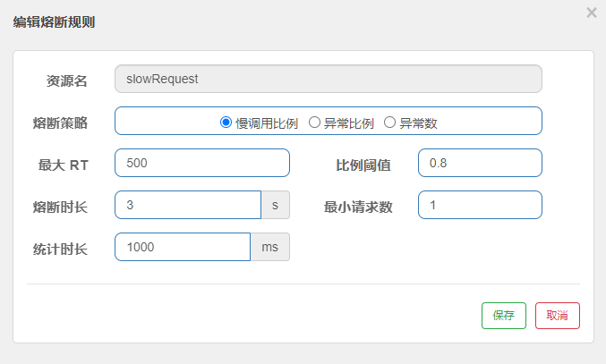Focus the 最大 RT input field
Image resolution: width=606 pixels, height=364 pixels.
pos(202,163)
